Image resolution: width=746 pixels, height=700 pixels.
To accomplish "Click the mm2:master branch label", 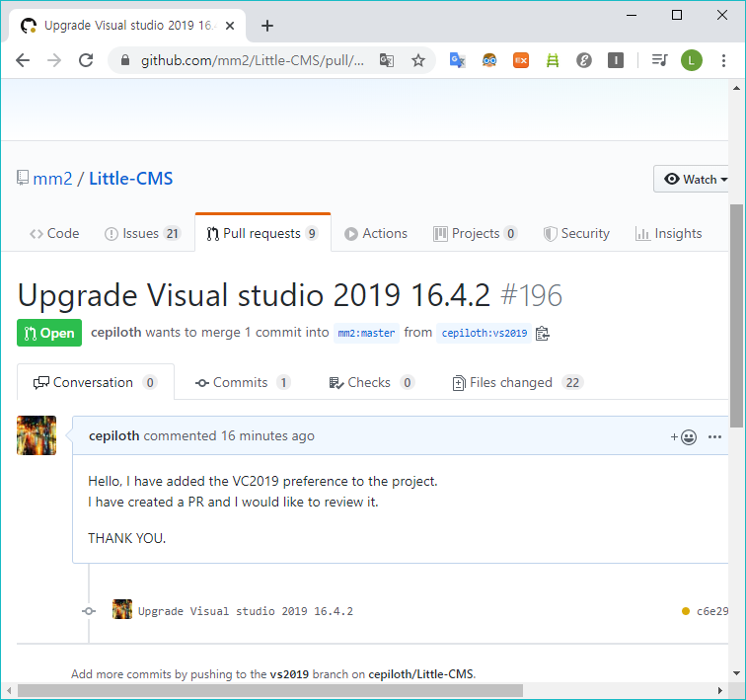I will click(x=366, y=333).
